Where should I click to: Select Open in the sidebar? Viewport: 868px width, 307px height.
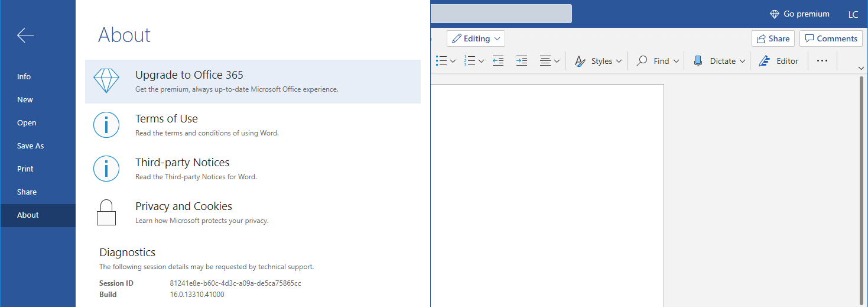[x=38, y=123]
